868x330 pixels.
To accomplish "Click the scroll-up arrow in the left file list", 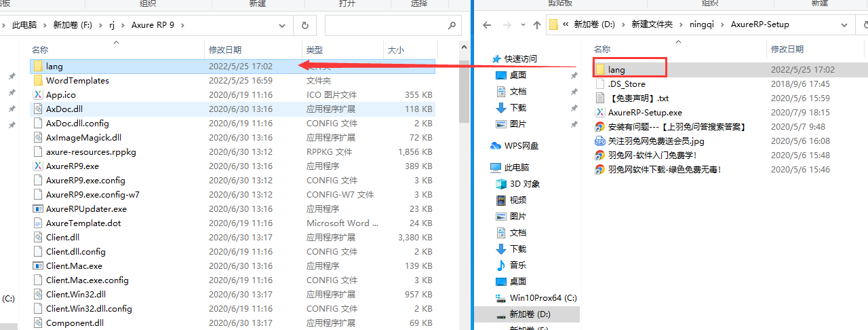I will point(464,48).
